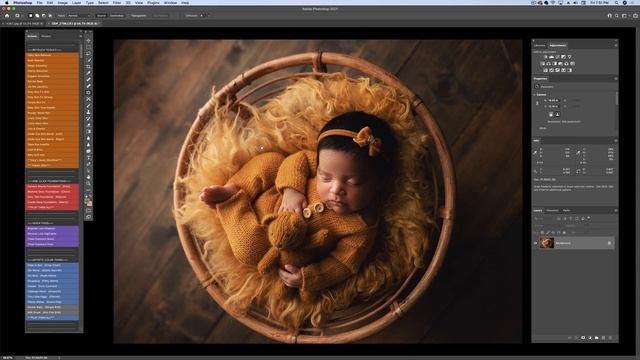Click the Background layer thumbnail
The width and height of the screenshot is (640, 360).
click(547, 243)
